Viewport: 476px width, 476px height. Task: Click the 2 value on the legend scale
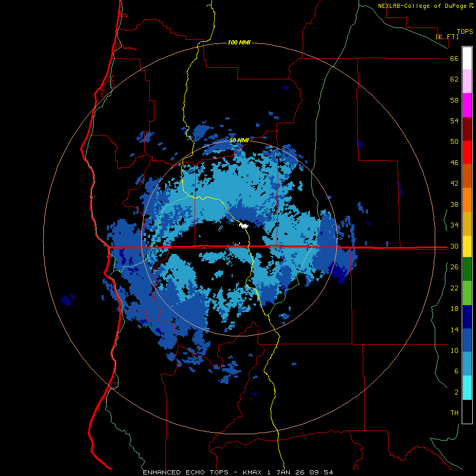pyautogui.click(x=456, y=392)
